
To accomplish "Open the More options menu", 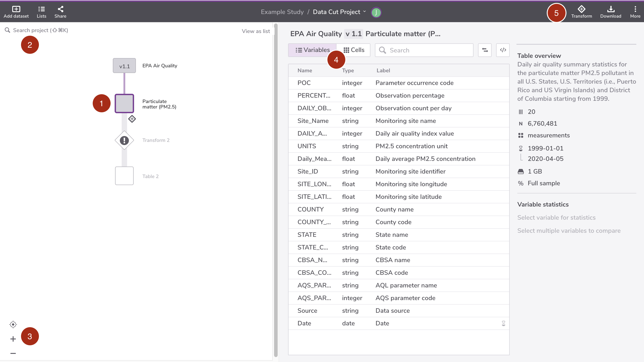I will click(x=635, y=12).
